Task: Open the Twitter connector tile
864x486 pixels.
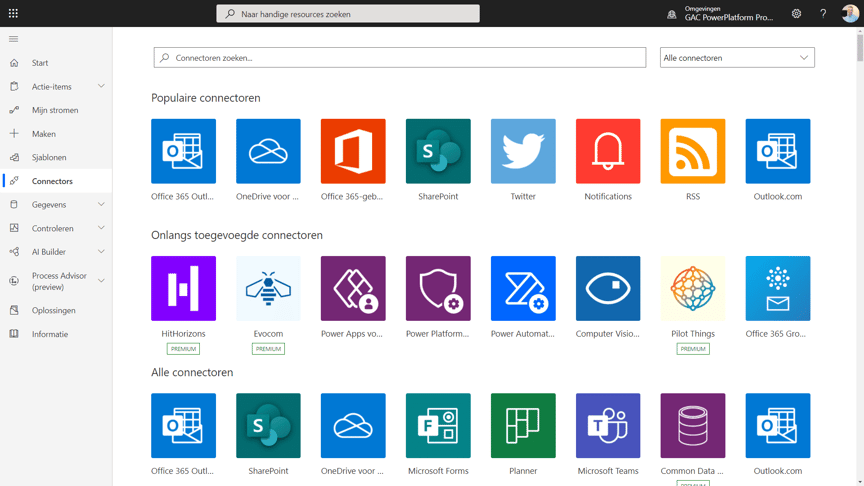Action: tap(523, 151)
